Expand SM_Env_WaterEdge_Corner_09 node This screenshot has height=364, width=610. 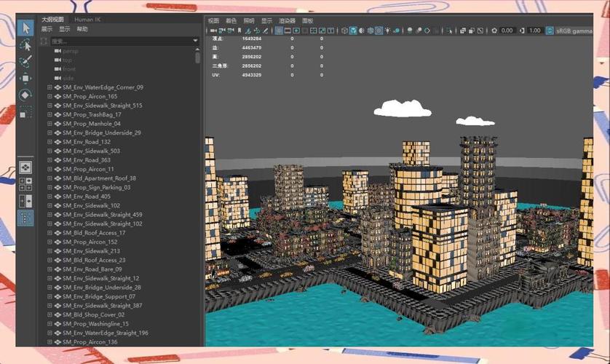[x=49, y=87]
